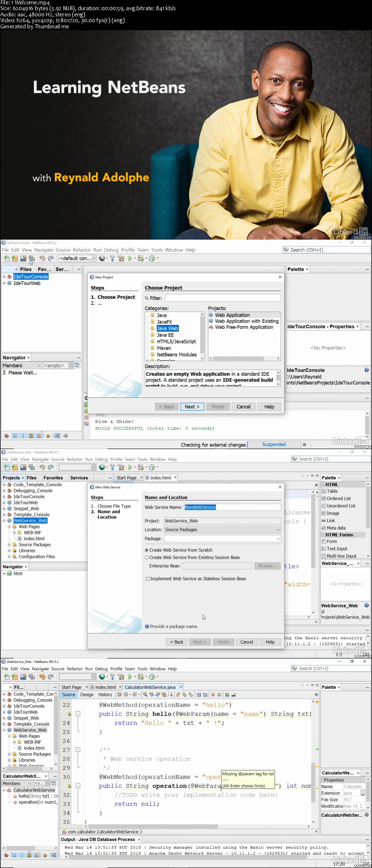Click Build hammer icon in IdeTourConsole window toolbar
This screenshot has height=868, width=372.
tap(112, 258)
